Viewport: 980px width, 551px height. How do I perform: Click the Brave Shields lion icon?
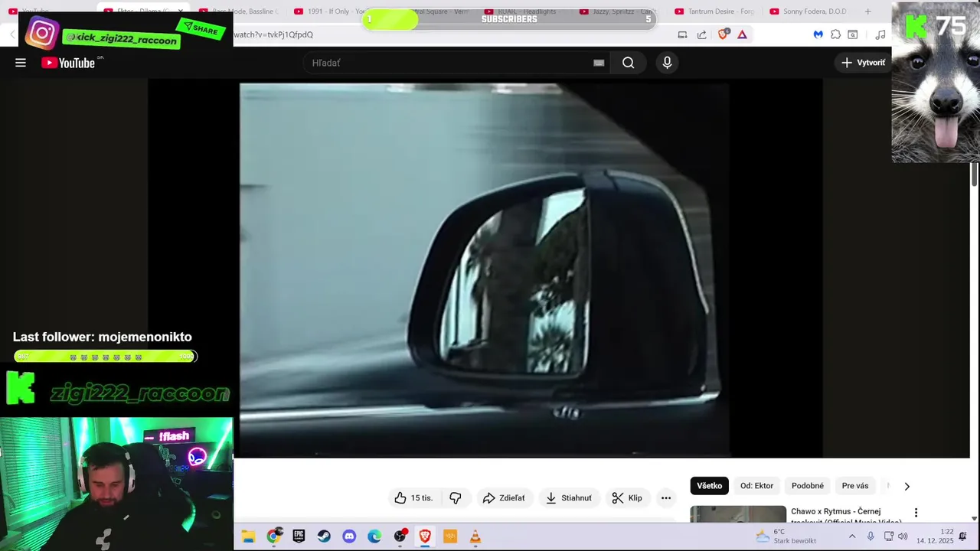(x=723, y=34)
